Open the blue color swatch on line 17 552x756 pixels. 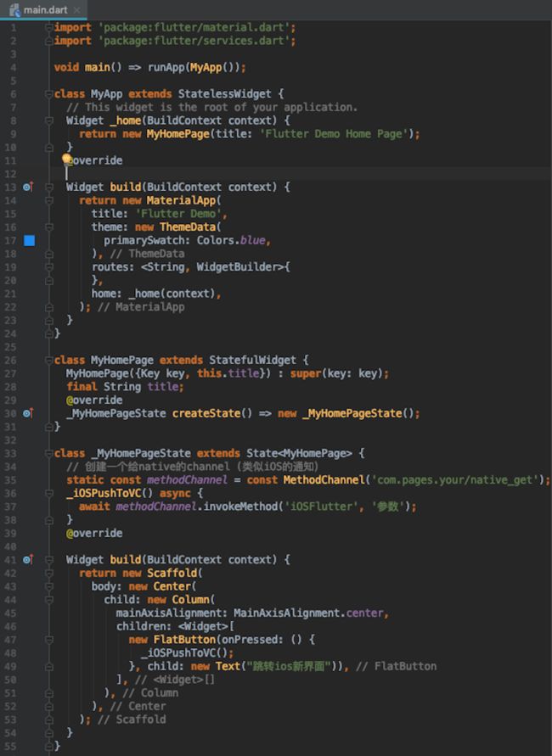(30, 240)
